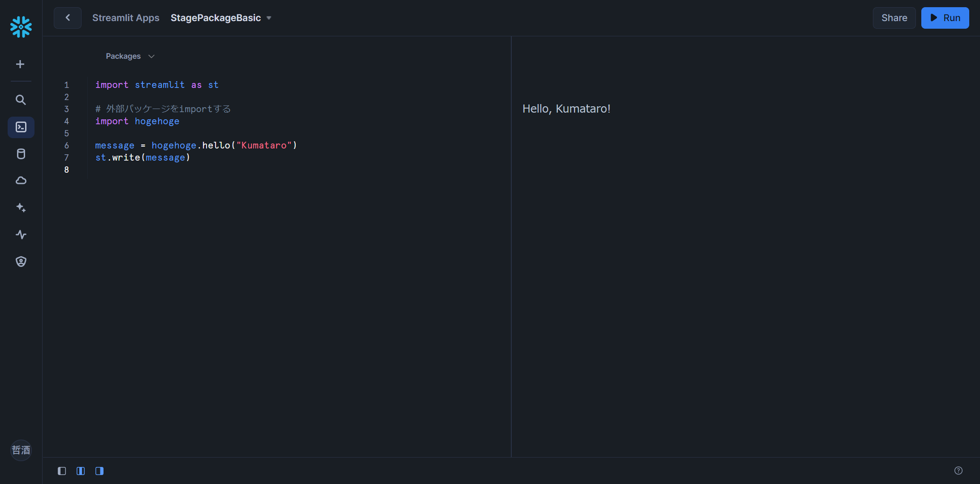Click the back arrow navigation button
The image size is (980, 484).
tap(67, 18)
